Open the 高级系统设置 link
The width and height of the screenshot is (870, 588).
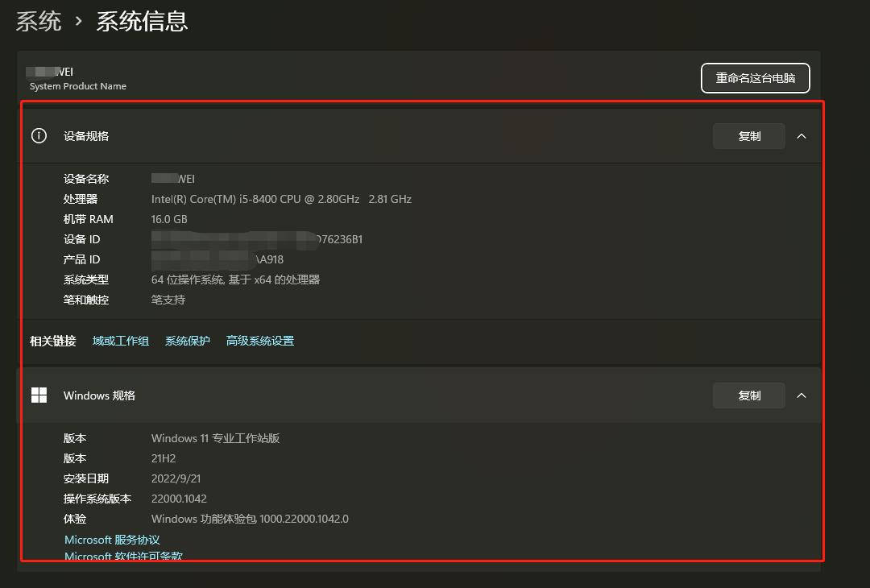pos(260,341)
